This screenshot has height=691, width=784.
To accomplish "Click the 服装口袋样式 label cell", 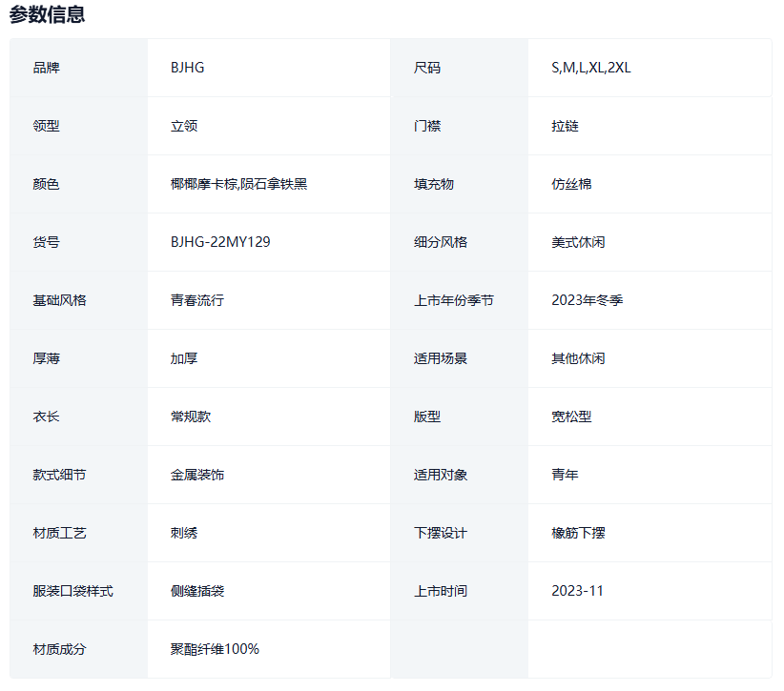I will [72, 591].
